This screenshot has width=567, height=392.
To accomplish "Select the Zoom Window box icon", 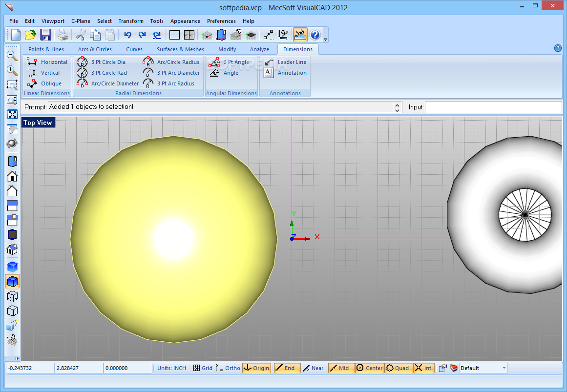I will pos(12,85).
